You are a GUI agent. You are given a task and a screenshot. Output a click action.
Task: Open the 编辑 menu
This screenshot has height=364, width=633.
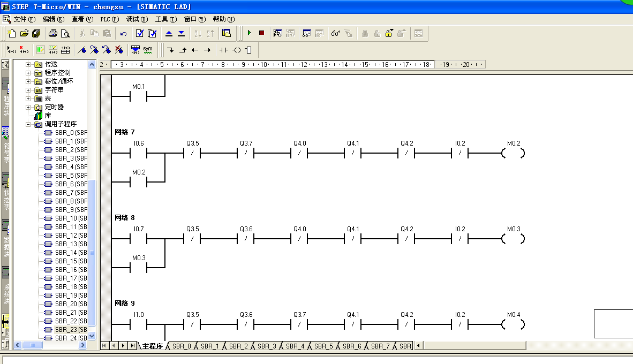pyautogui.click(x=54, y=19)
